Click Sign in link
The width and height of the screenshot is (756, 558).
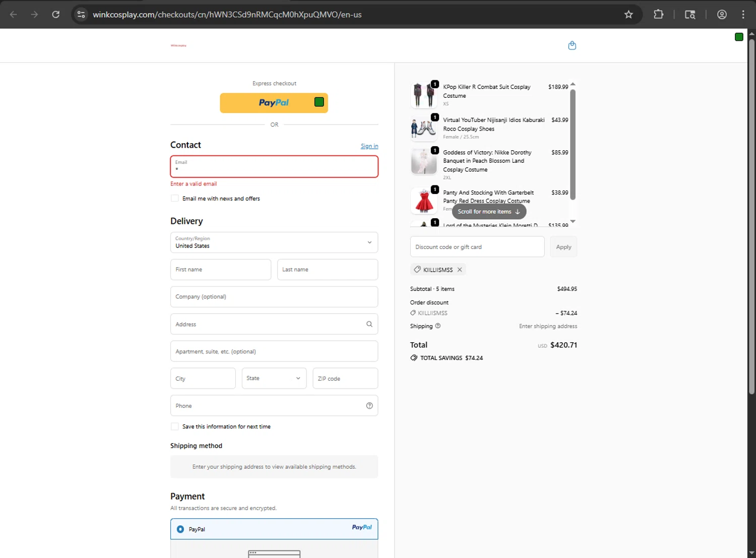(x=369, y=146)
